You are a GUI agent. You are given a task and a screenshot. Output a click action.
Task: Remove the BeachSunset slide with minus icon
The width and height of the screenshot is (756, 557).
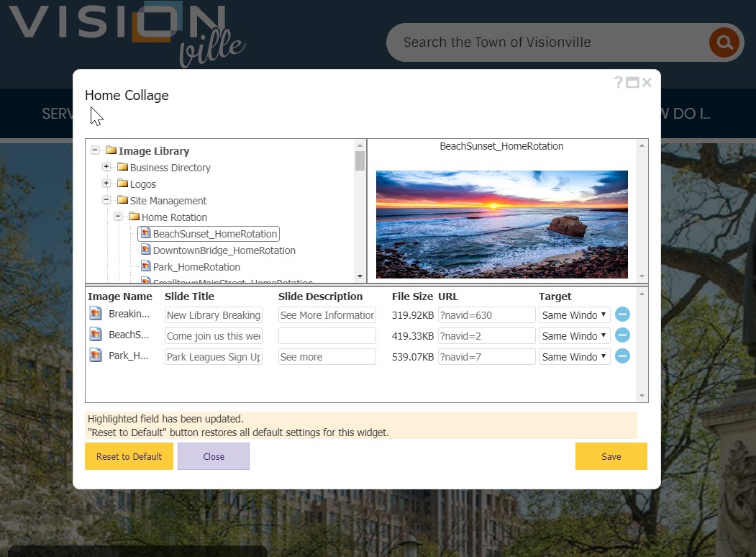point(623,335)
